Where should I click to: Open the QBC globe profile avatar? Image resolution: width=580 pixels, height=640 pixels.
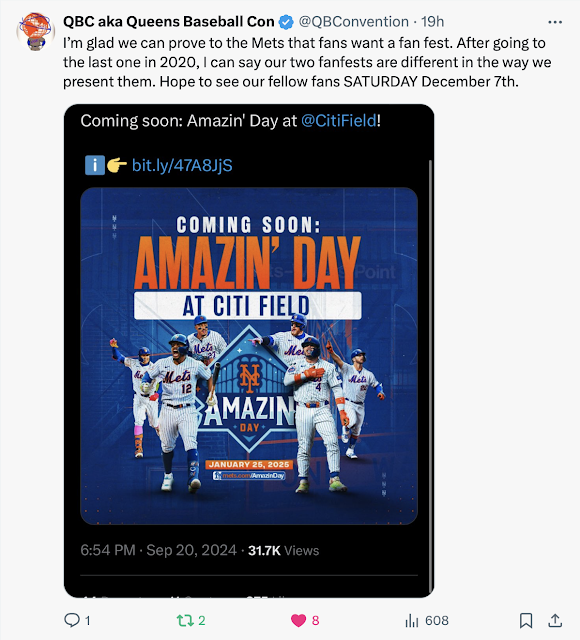click(x=36, y=31)
